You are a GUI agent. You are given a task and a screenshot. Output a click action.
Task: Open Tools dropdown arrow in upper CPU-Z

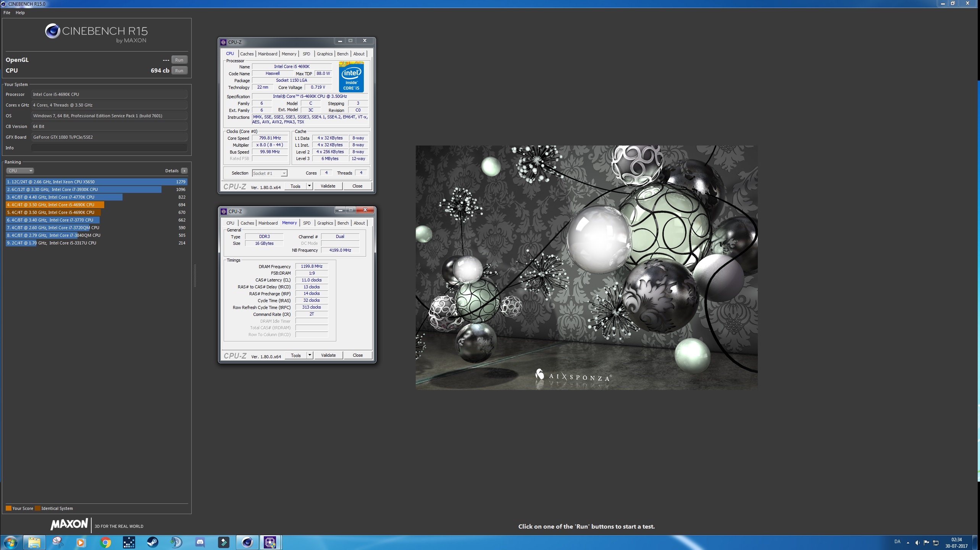(309, 186)
